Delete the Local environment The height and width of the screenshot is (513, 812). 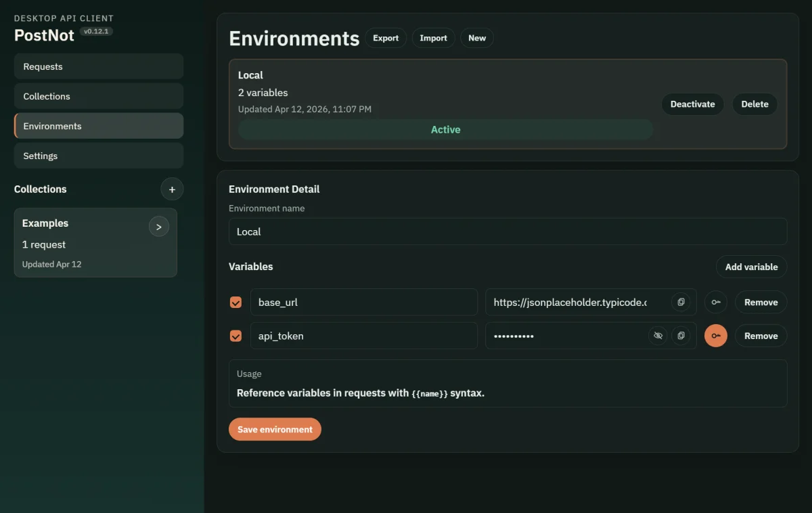coord(754,104)
